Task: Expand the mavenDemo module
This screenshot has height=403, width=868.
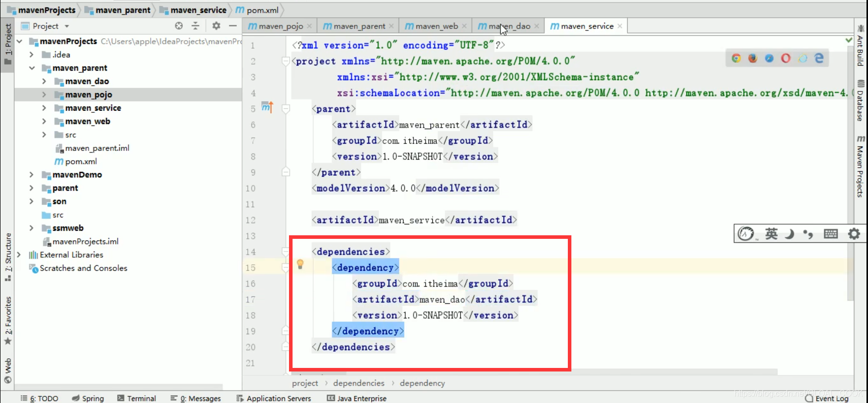Action: 31,174
